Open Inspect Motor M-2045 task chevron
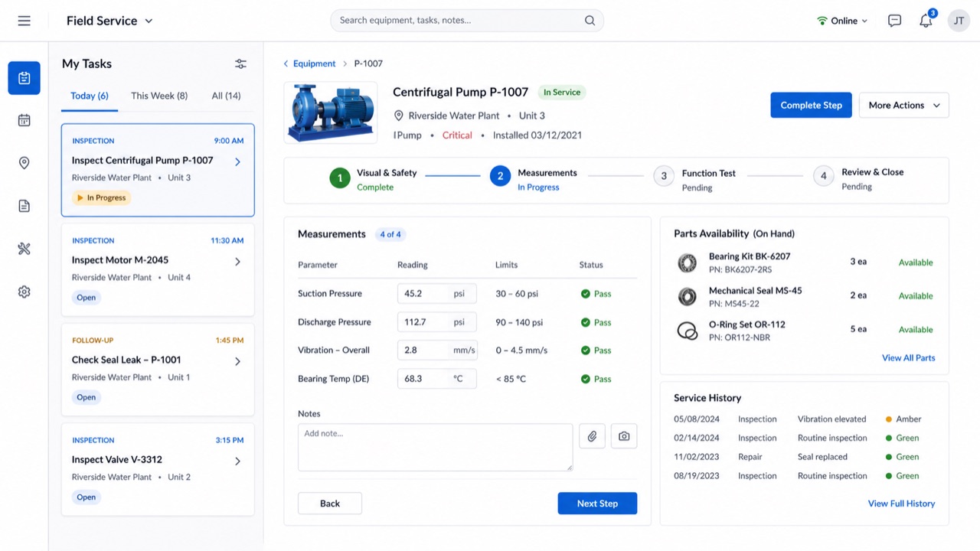The width and height of the screenshot is (980, 551). point(237,262)
